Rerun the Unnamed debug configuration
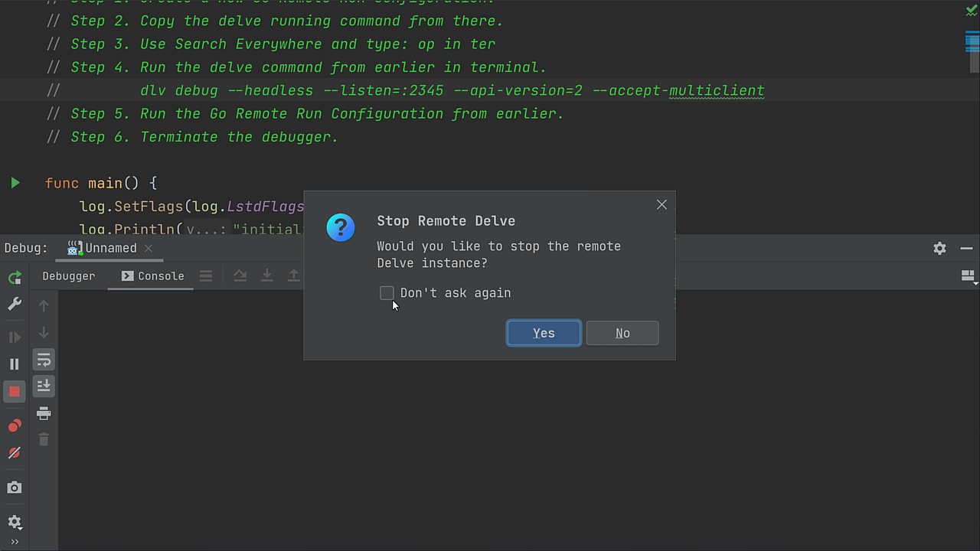This screenshot has height=551, width=980. pos(14,277)
